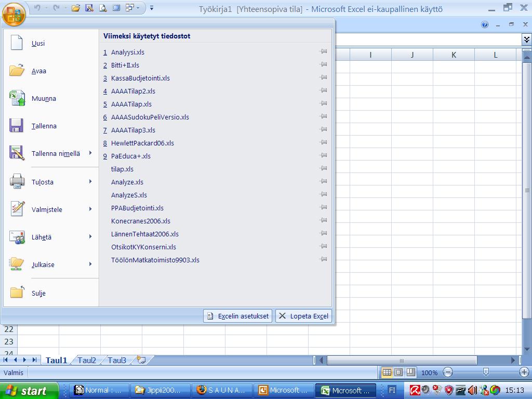Pin tilap.xls to the recent list

point(323,168)
